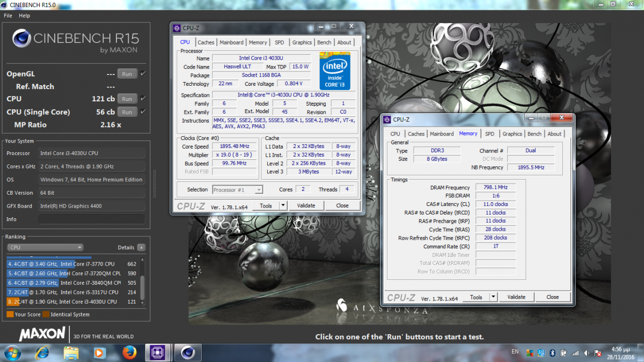Select ranking entry Intel Core i3-4030U with 121

click(x=72, y=302)
